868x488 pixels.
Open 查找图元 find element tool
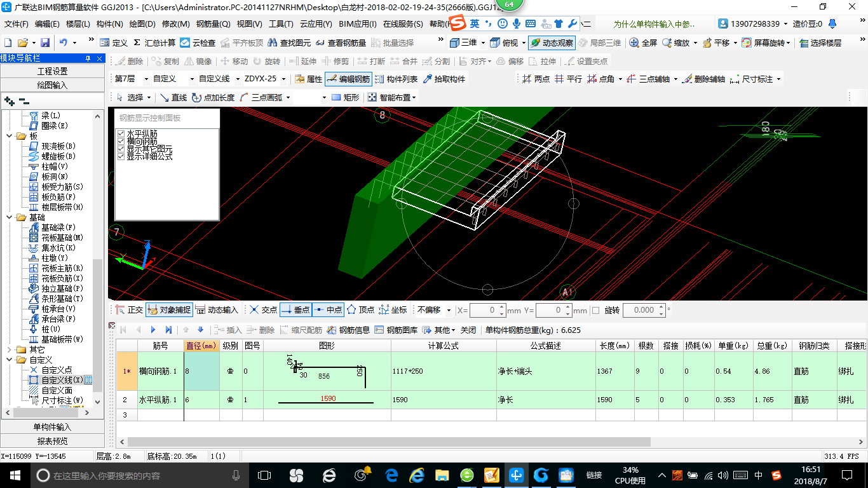click(290, 43)
